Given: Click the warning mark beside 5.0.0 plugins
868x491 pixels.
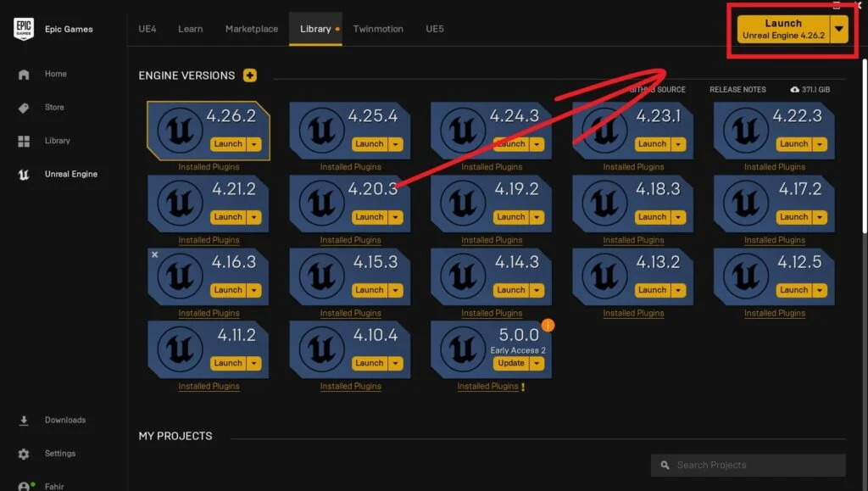Looking at the screenshot, I should (x=522, y=387).
